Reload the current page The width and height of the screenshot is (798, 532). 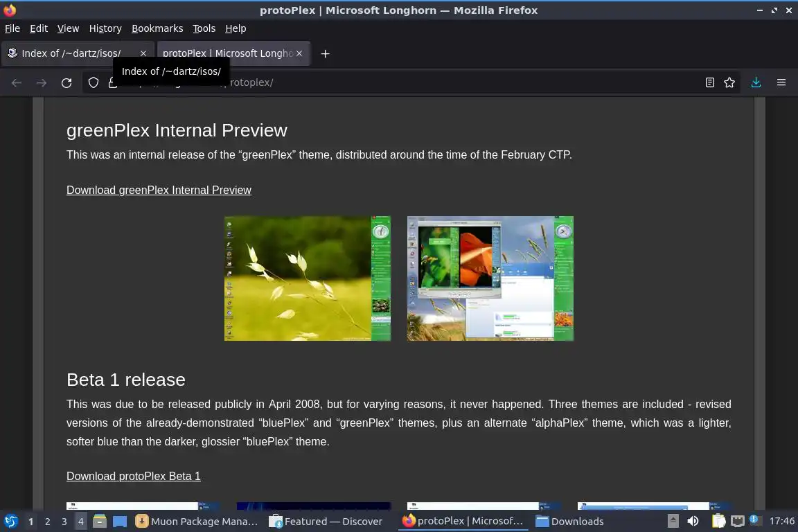(66, 82)
